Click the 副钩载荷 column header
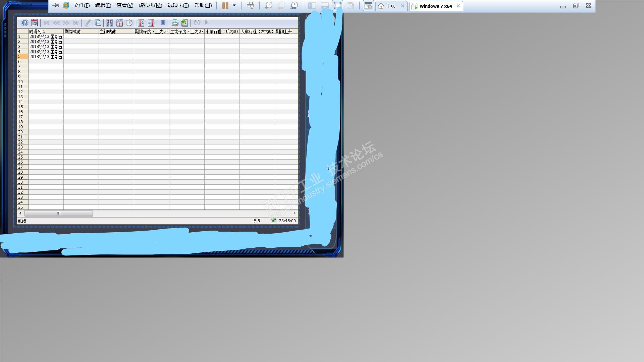Viewport: 644px width, 362px height. (81, 32)
